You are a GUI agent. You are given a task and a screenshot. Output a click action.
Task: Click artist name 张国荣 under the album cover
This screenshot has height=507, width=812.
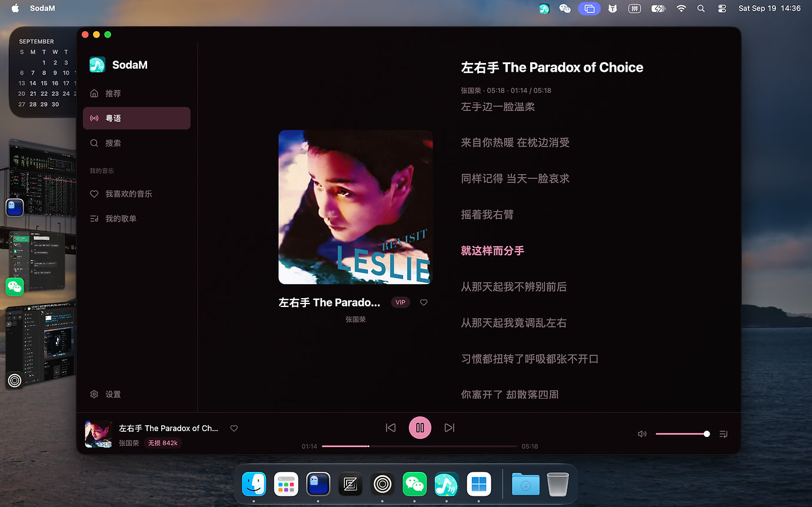355,319
